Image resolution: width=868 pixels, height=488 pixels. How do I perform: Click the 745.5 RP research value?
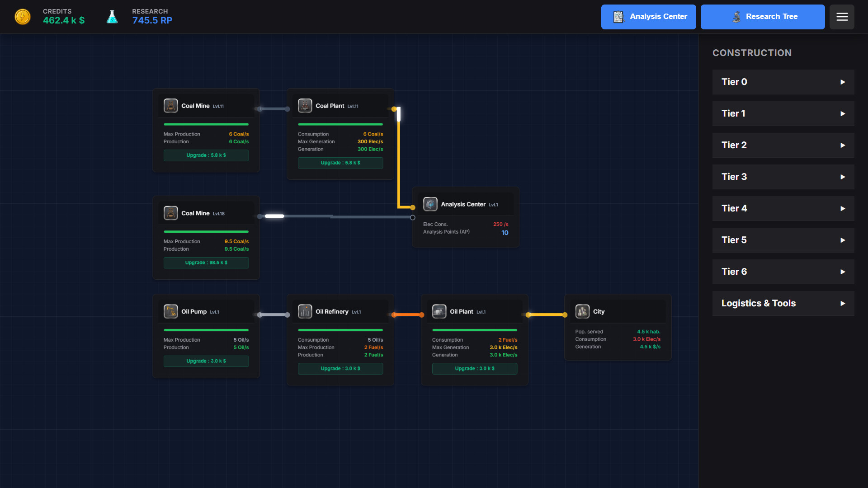[152, 21]
